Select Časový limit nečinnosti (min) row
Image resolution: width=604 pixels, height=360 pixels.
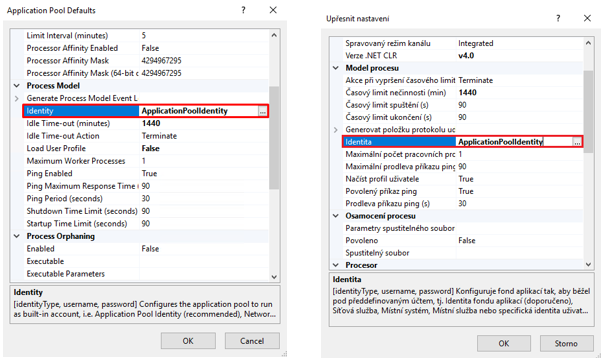click(x=463, y=92)
